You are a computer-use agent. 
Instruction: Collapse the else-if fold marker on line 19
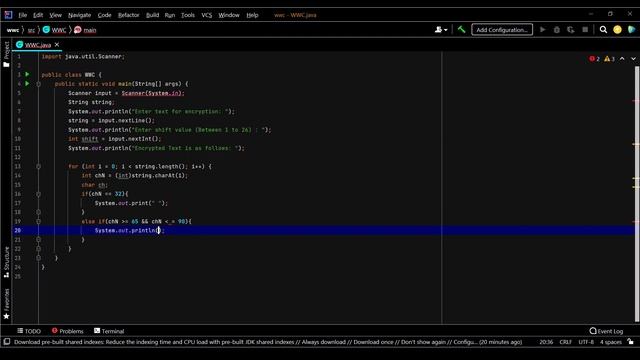[38, 221]
